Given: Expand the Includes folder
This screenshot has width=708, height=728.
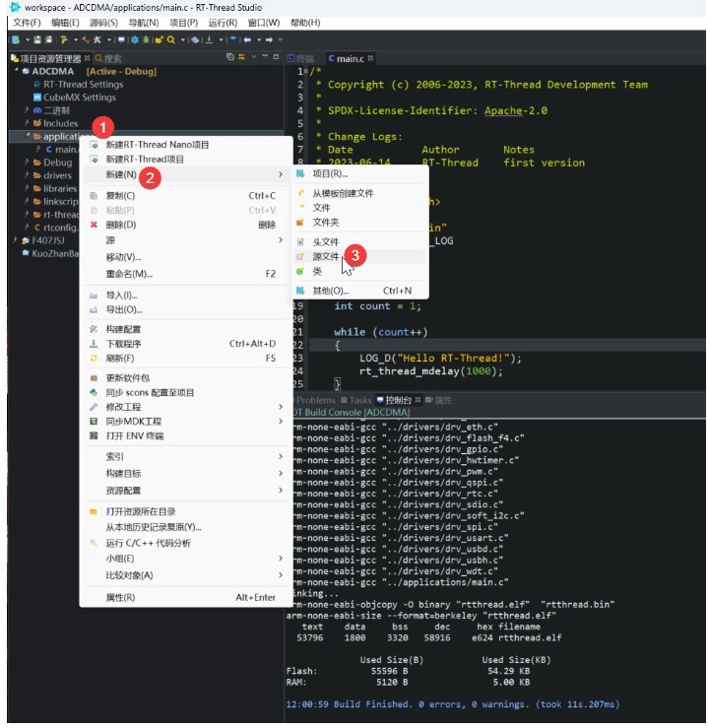Looking at the screenshot, I should point(27,123).
